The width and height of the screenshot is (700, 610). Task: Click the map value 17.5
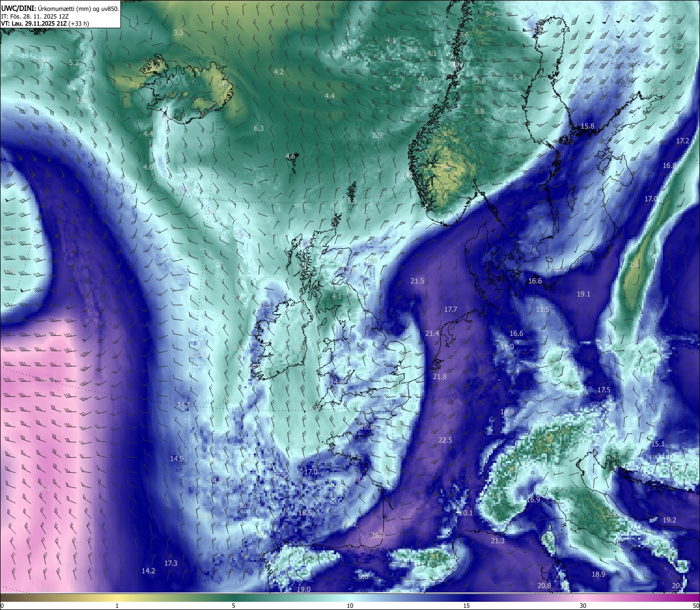(604, 390)
